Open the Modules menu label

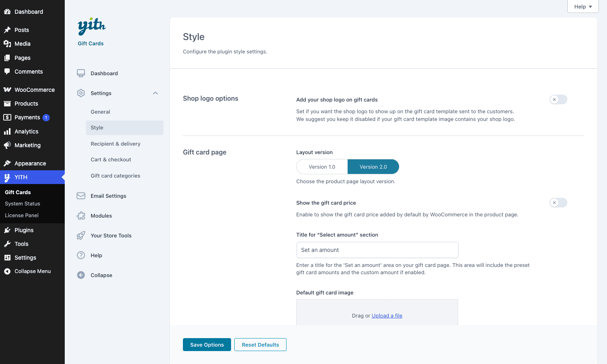tap(101, 216)
